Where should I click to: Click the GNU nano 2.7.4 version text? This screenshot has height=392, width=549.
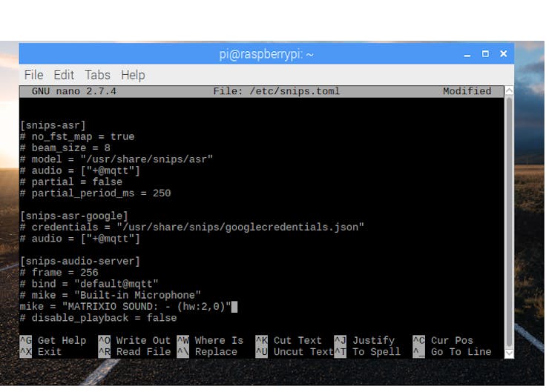point(74,91)
